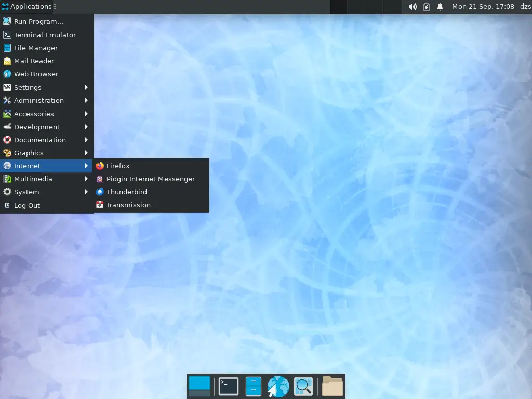This screenshot has height=399, width=532.
Task: Launch Terminal Emulator from the menu
Action: click(x=46, y=35)
